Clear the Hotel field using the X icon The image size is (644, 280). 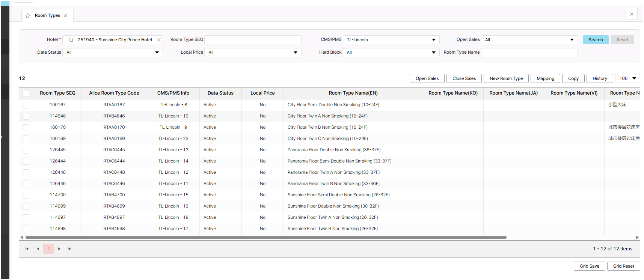tap(159, 40)
